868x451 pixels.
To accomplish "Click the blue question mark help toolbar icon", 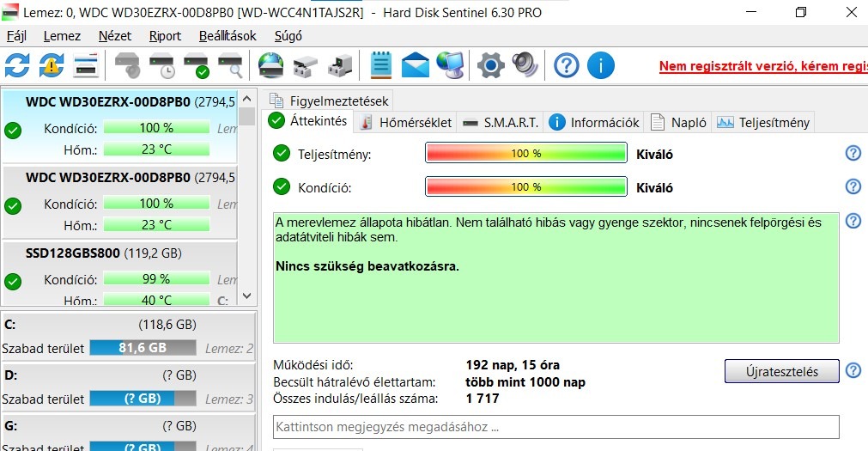I will [567, 65].
